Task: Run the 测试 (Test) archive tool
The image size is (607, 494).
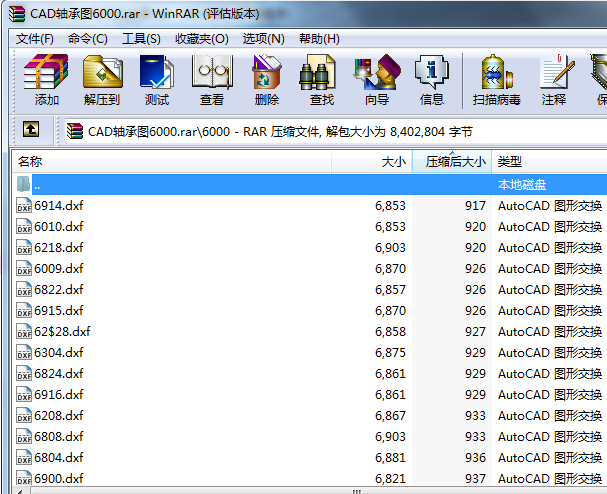Action: point(157,80)
